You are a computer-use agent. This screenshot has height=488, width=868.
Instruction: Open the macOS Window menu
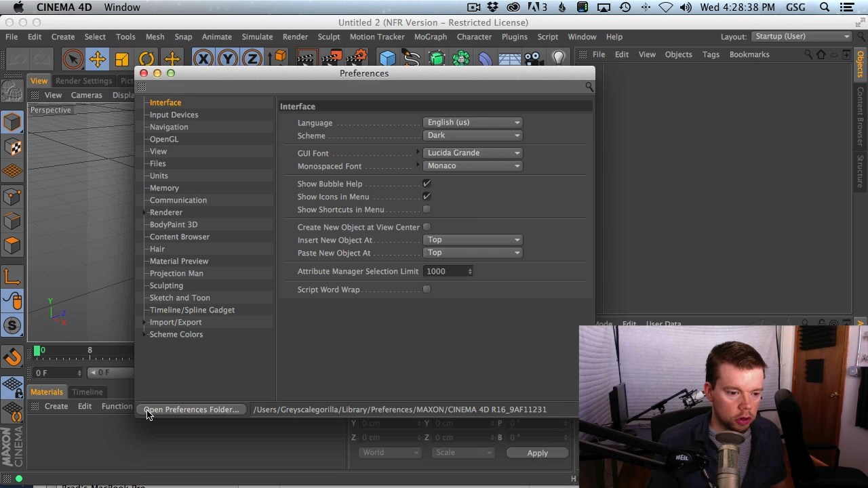122,7
